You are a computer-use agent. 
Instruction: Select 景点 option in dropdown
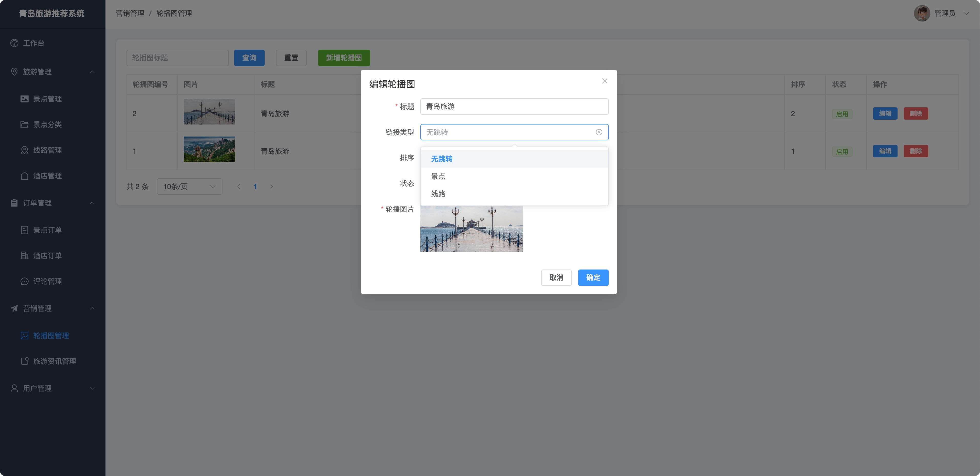tap(514, 176)
